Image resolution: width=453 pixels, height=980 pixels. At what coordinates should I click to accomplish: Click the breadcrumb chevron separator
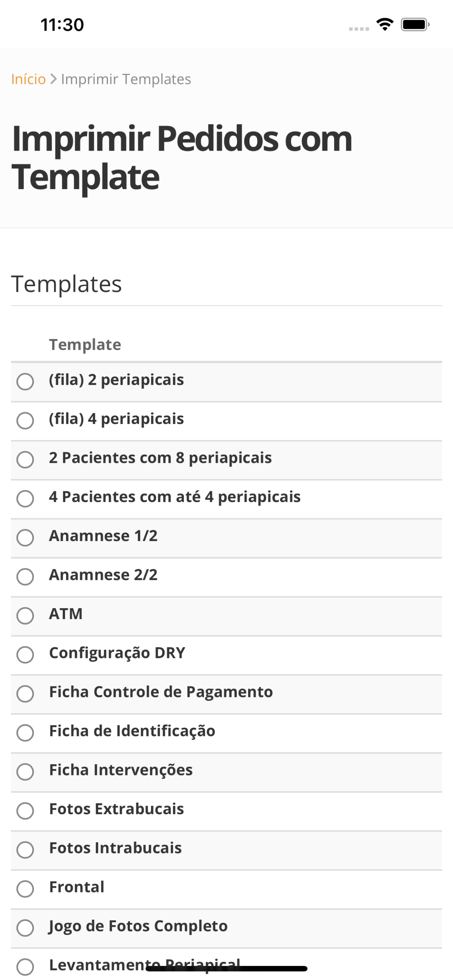(x=53, y=79)
